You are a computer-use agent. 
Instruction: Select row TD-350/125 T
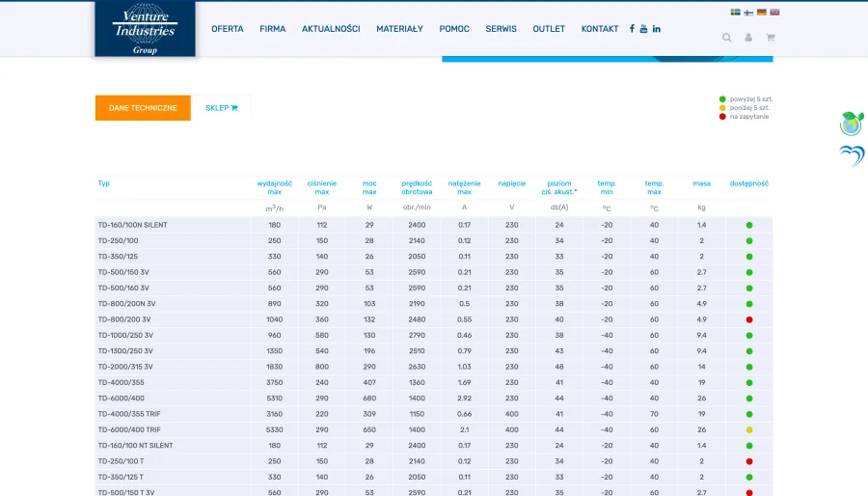point(433,477)
